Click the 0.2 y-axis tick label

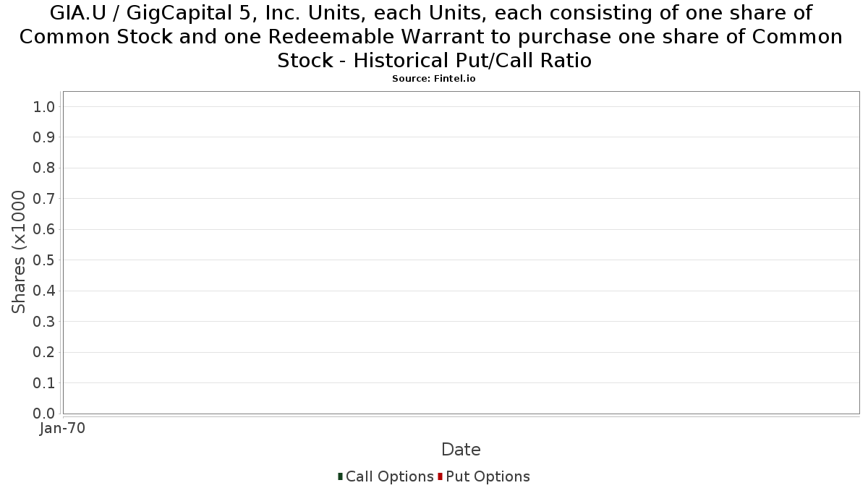[x=44, y=351]
